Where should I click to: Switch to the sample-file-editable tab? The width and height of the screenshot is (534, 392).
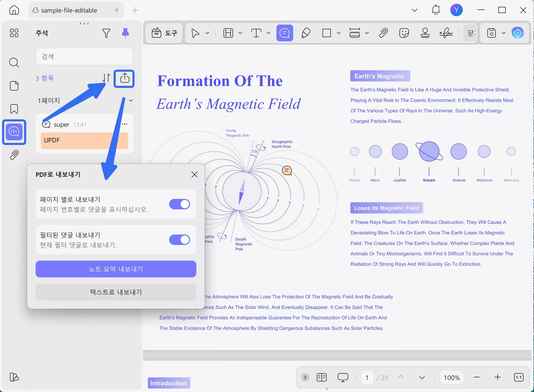[x=69, y=10]
